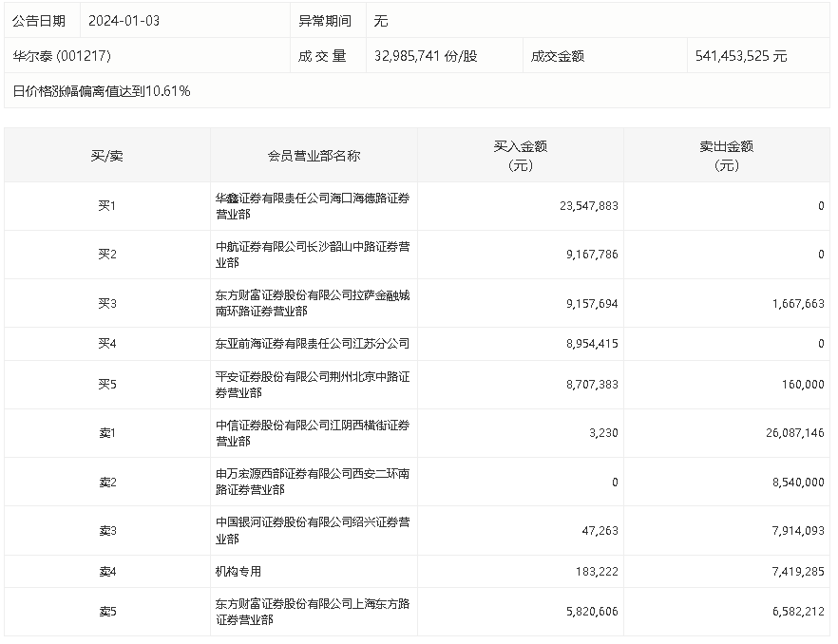
Task: Click 中航证券有限公司长沙韶山中路证券营业部
Action: point(313,255)
